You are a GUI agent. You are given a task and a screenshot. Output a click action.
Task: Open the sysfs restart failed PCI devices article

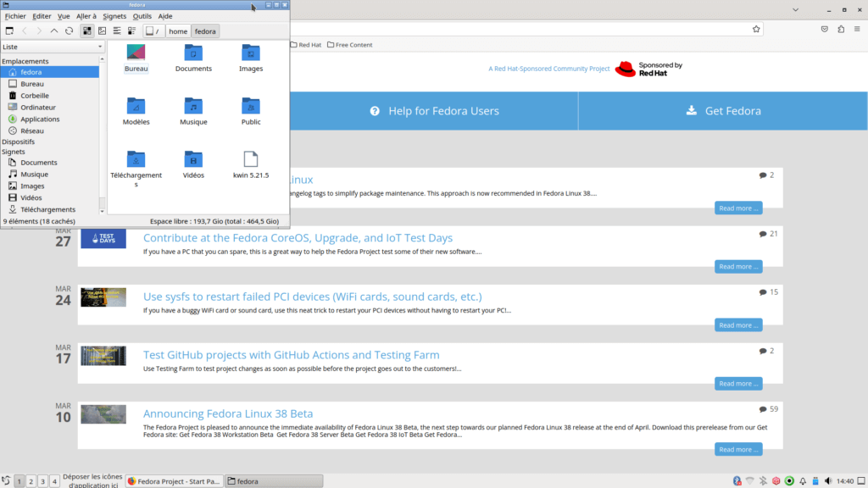[x=312, y=297]
